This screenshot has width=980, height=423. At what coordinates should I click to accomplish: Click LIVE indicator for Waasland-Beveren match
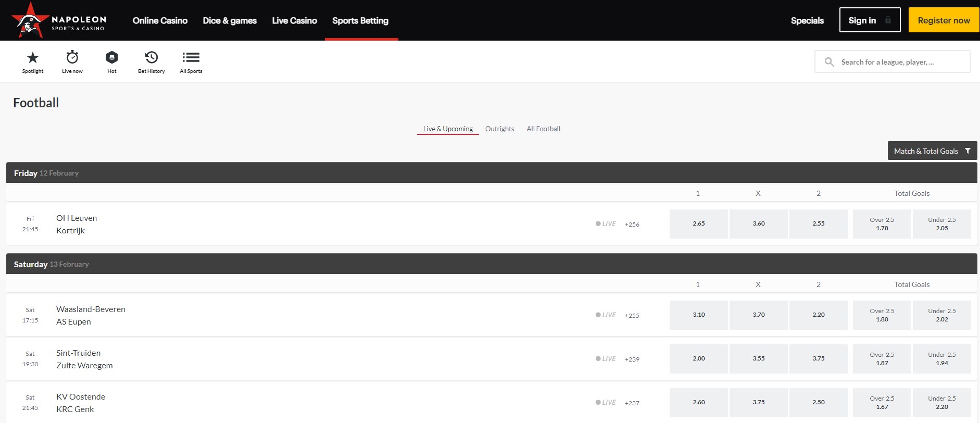coord(606,315)
